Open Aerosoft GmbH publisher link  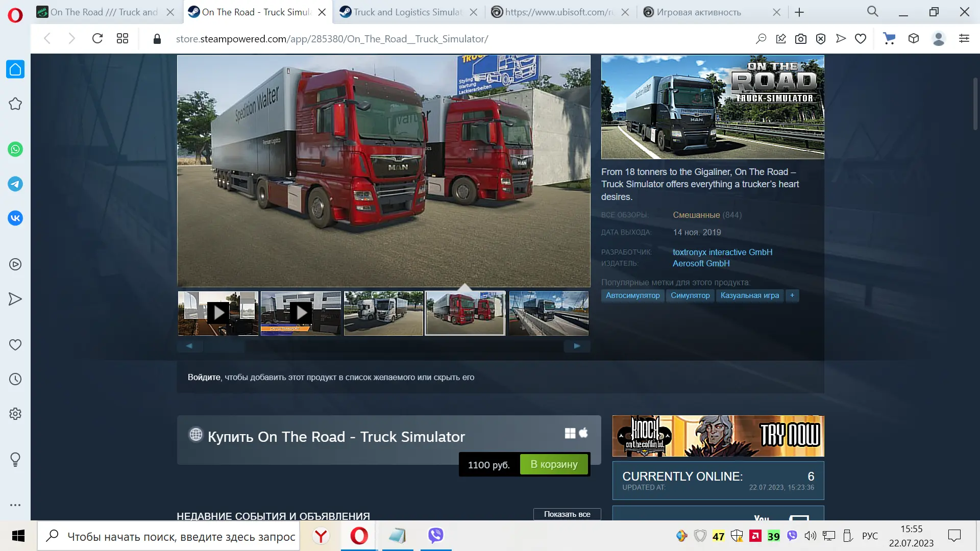701,263
